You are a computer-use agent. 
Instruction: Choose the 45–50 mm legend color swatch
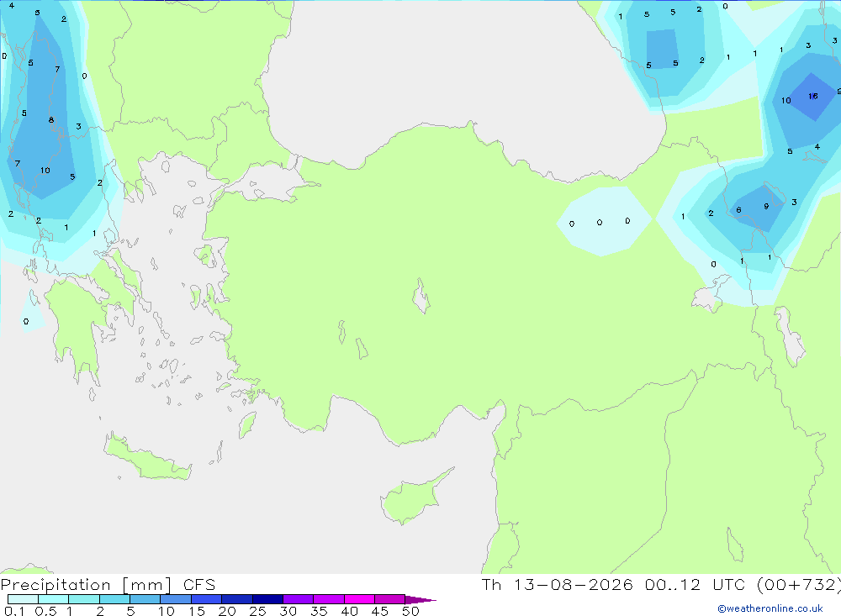point(390,599)
